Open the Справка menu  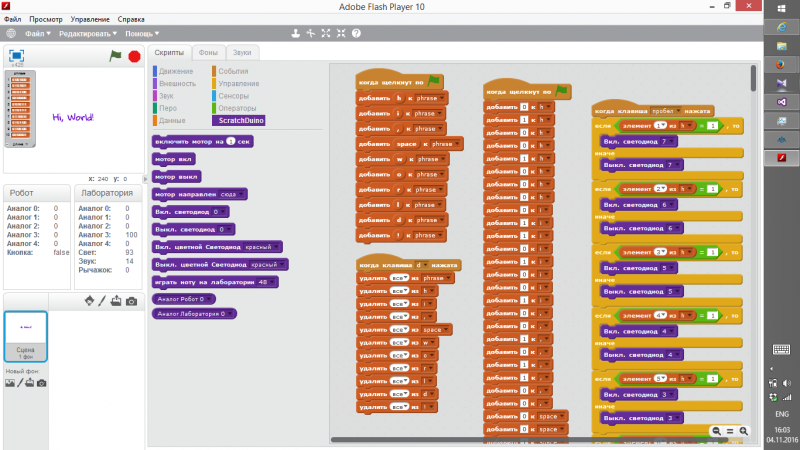pyautogui.click(x=131, y=19)
